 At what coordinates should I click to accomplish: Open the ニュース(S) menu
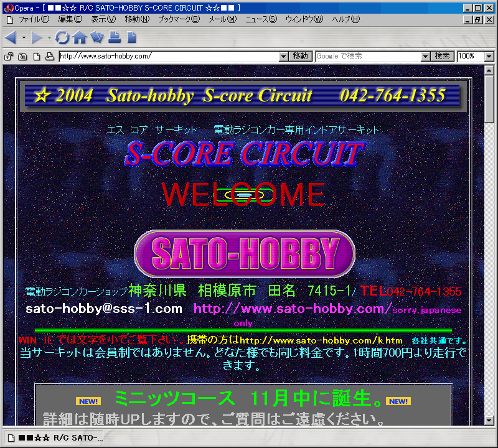point(261,19)
